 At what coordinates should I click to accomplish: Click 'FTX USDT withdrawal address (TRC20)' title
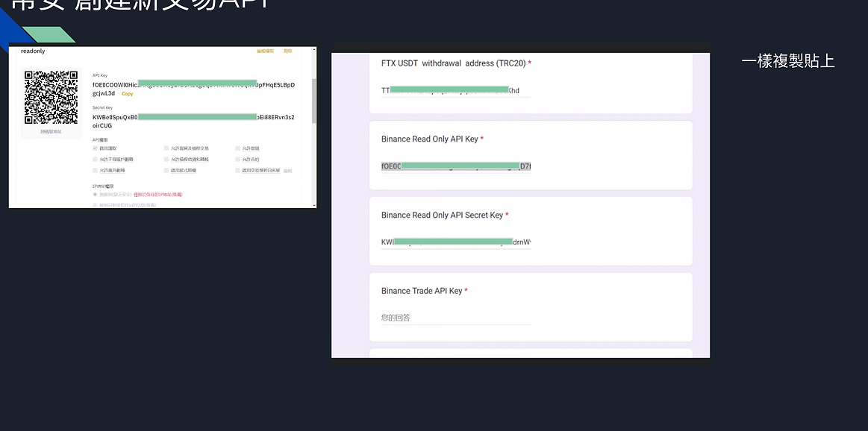click(453, 63)
